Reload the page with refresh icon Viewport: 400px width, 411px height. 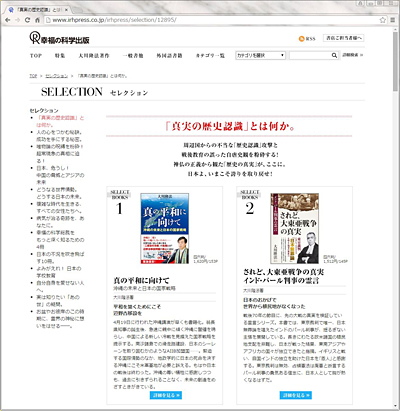tap(27, 20)
